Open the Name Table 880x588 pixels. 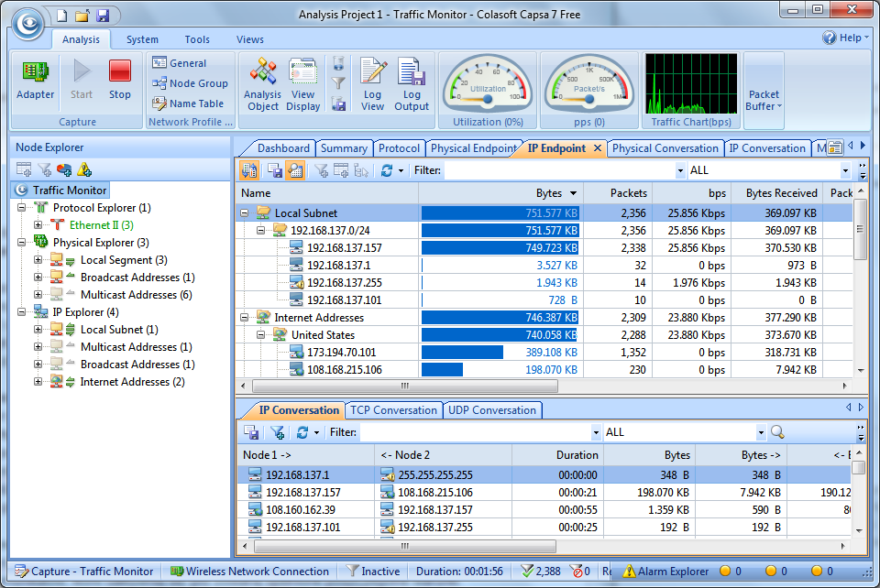[188, 103]
